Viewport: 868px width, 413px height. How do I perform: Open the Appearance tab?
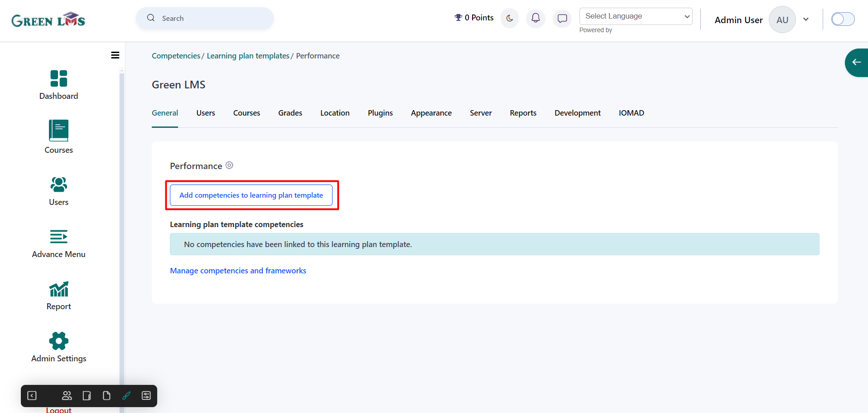431,113
